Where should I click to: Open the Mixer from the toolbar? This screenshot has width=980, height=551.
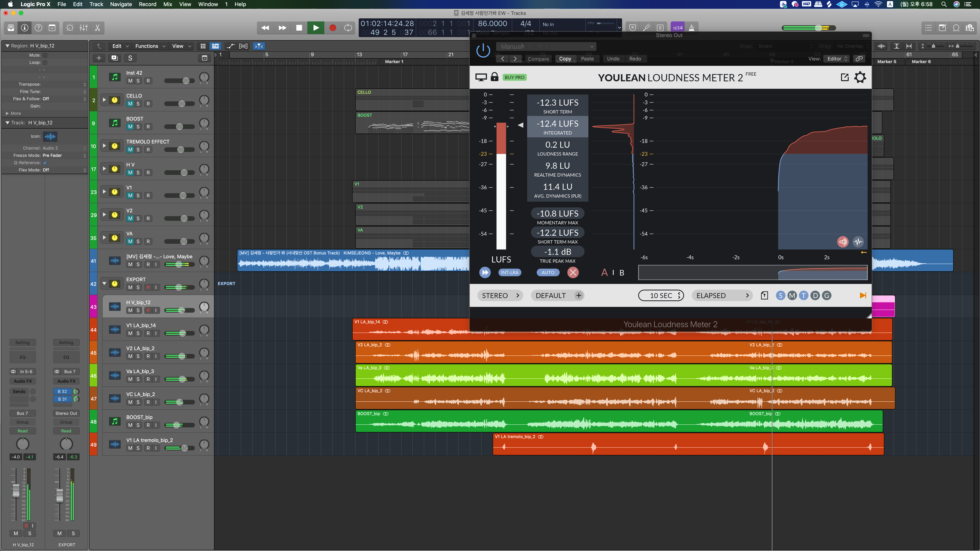(84, 28)
